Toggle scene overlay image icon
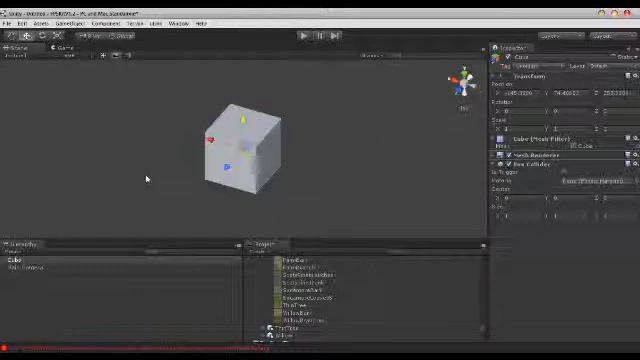The width and height of the screenshot is (640, 360). [x=116, y=56]
